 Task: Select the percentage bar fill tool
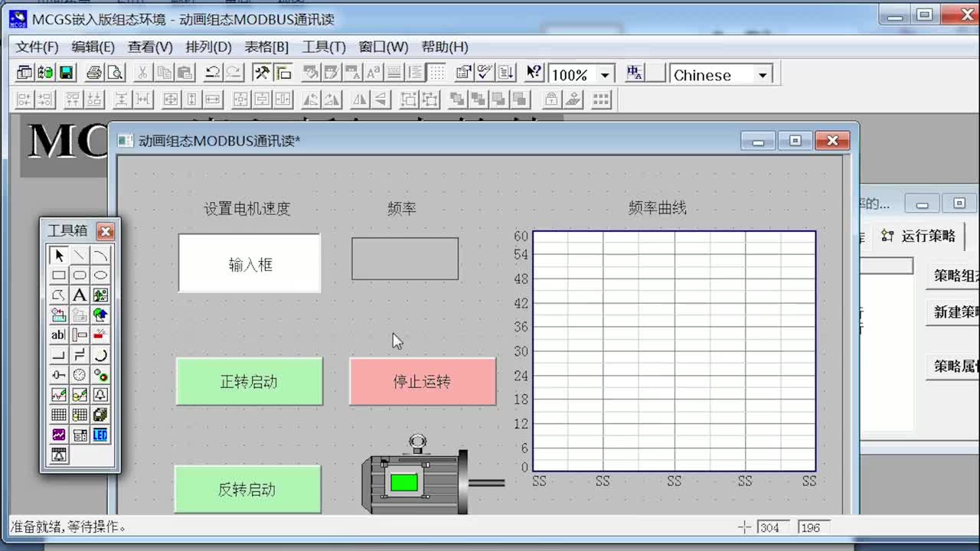point(100,335)
